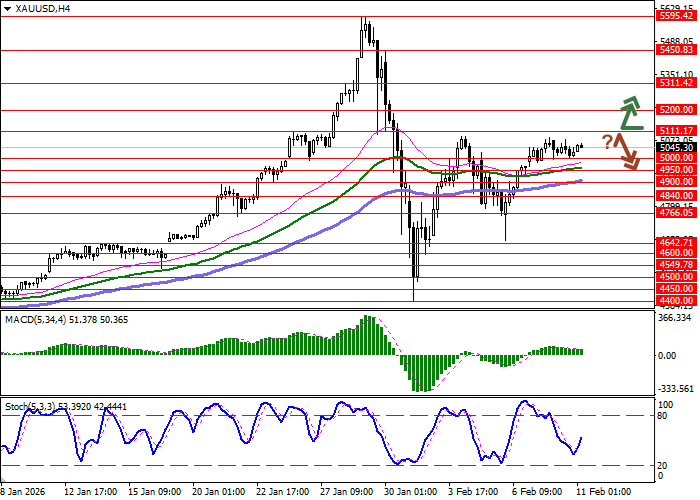Click the 5450.83 red price label
Image resolution: width=700 pixels, height=500 pixels.
click(x=676, y=49)
